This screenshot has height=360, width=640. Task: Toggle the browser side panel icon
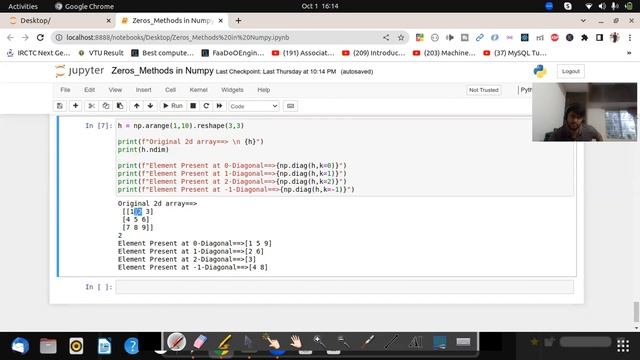tap(599, 38)
